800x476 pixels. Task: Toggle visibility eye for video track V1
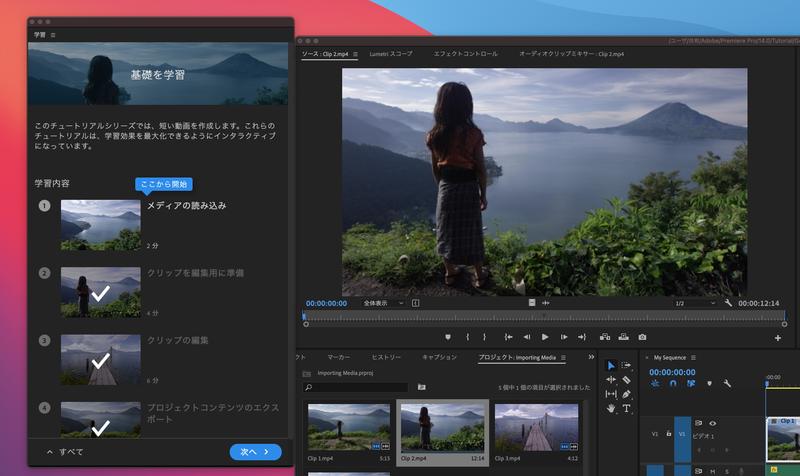pyautogui.click(x=713, y=423)
